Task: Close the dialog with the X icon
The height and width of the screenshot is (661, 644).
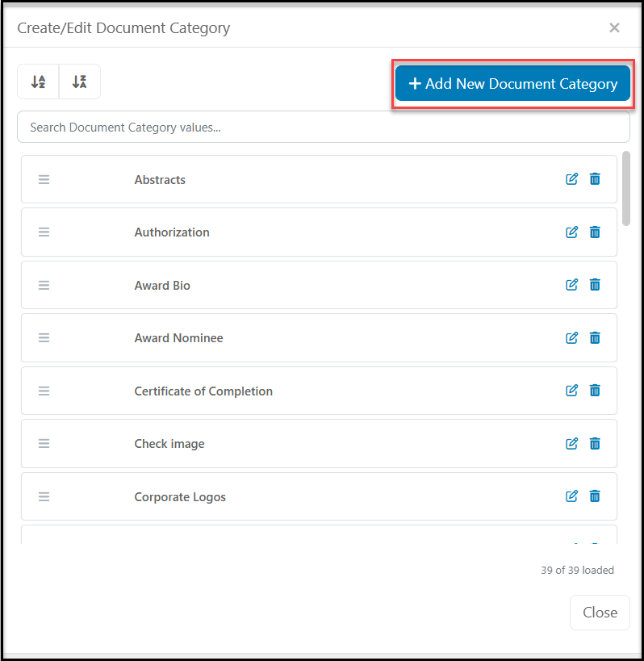Action: coord(614,27)
